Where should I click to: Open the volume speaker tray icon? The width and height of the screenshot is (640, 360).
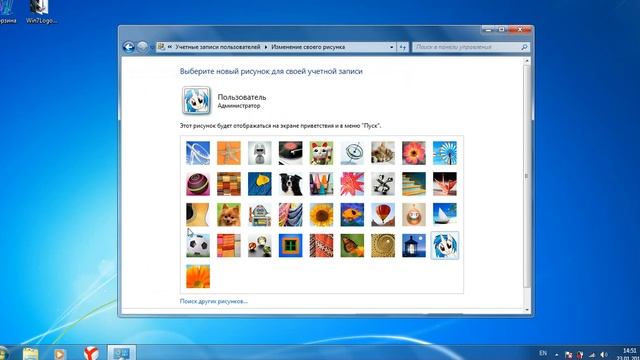coord(604,355)
